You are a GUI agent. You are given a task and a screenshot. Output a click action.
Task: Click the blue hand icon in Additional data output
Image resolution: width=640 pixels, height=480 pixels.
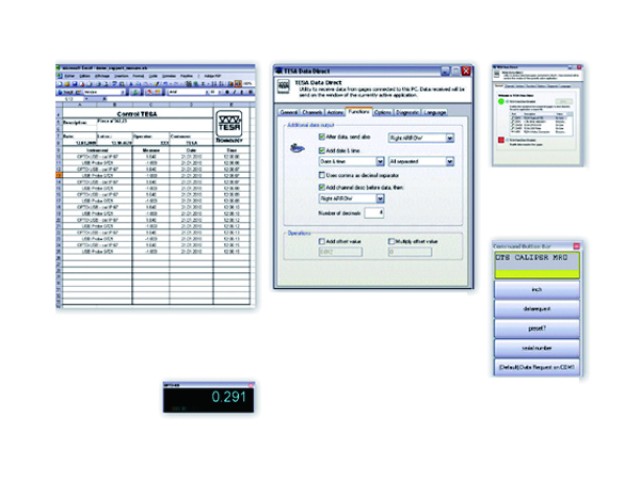[x=297, y=148]
